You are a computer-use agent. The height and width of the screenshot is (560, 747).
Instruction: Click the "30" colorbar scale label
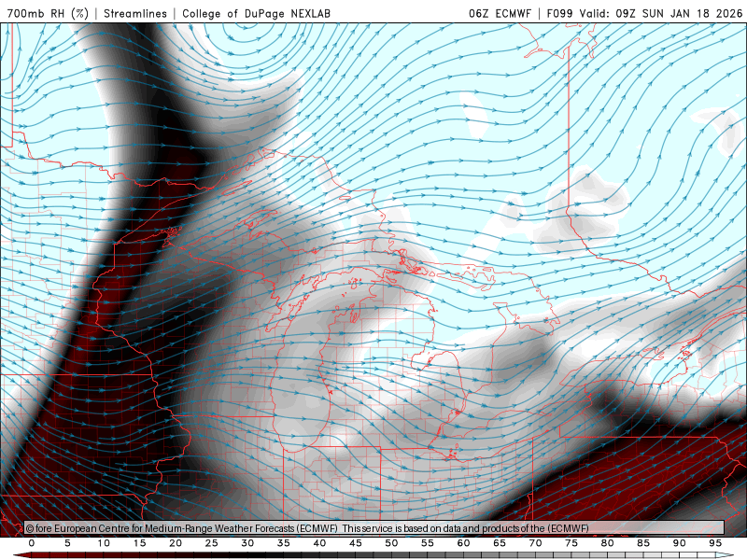click(x=247, y=543)
